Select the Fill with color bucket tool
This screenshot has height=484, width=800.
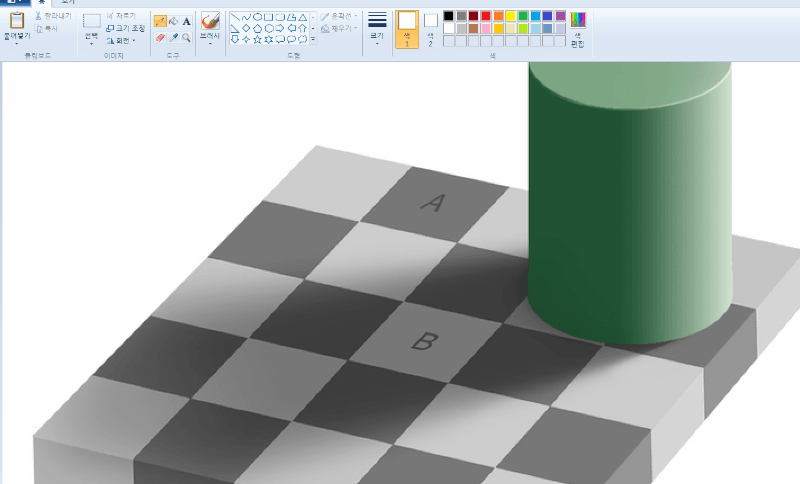tap(173, 21)
